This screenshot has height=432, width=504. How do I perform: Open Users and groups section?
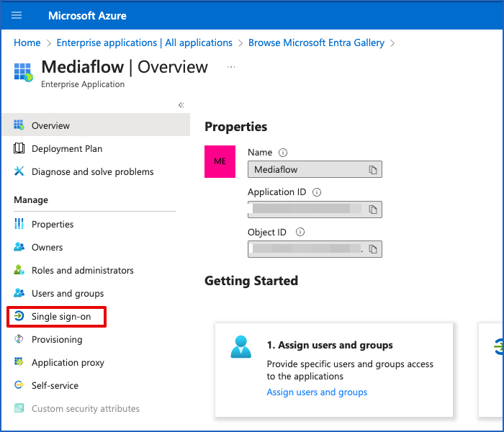coord(67,294)
